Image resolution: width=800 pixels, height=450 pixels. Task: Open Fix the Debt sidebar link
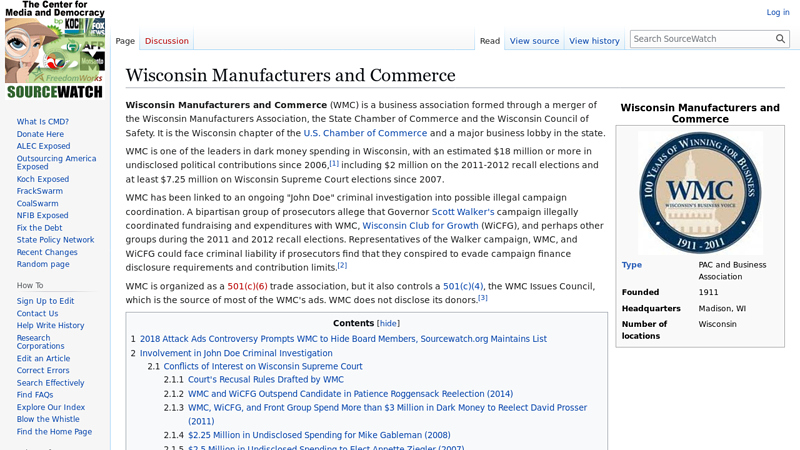[39, 228]
